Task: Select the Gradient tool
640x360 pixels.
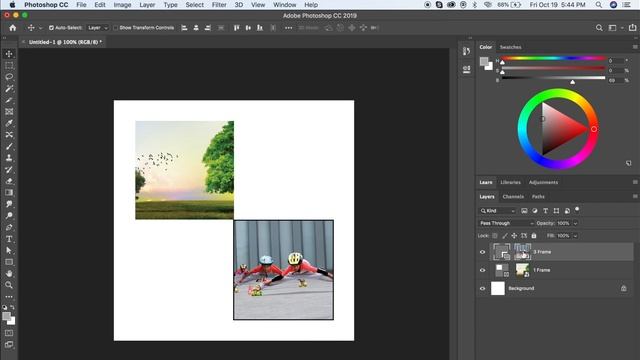Action: pos(9,192)
